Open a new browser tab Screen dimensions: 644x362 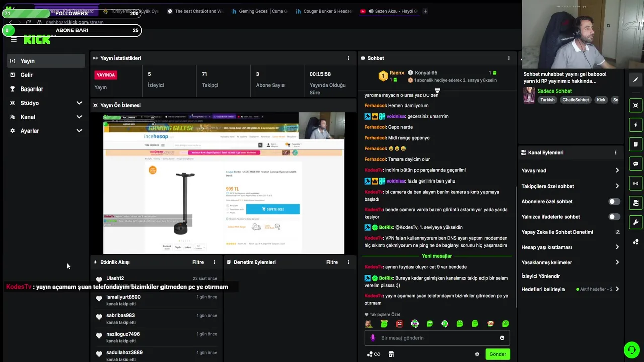point(425,11)
